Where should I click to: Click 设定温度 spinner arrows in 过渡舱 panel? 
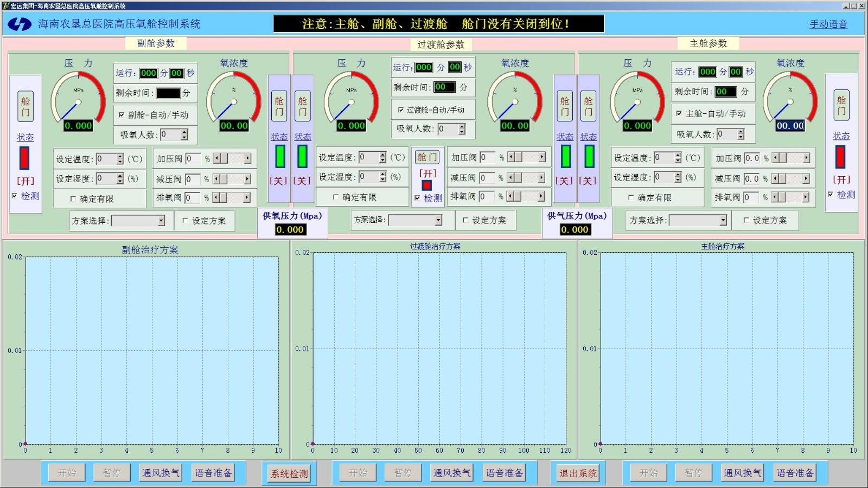(x=382, y=157)
